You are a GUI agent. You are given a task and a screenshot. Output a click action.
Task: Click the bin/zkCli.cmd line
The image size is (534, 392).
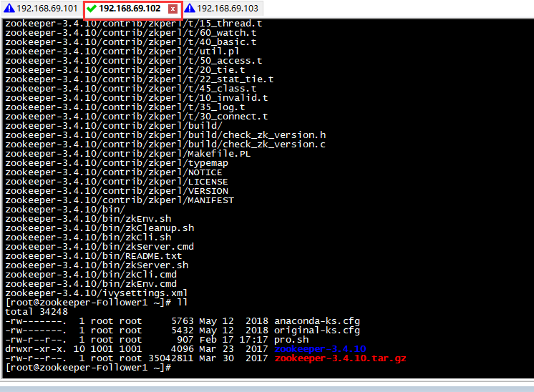pos(91,275)
